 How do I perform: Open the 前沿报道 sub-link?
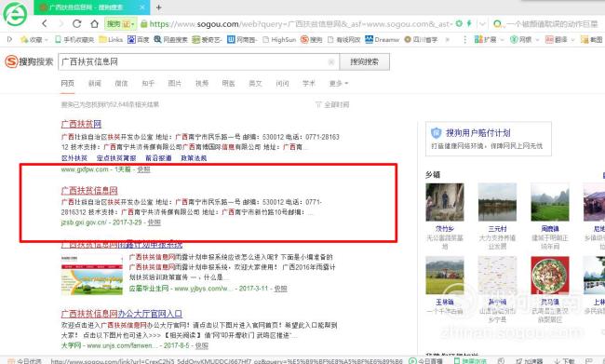(158, 158)
